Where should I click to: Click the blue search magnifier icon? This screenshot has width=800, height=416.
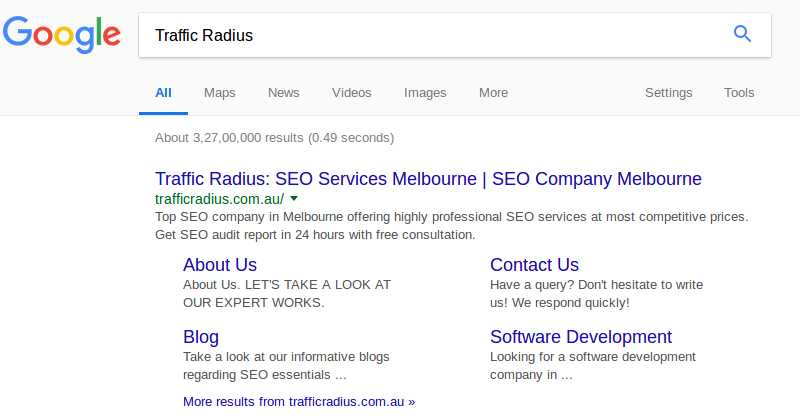coord(742,34)
